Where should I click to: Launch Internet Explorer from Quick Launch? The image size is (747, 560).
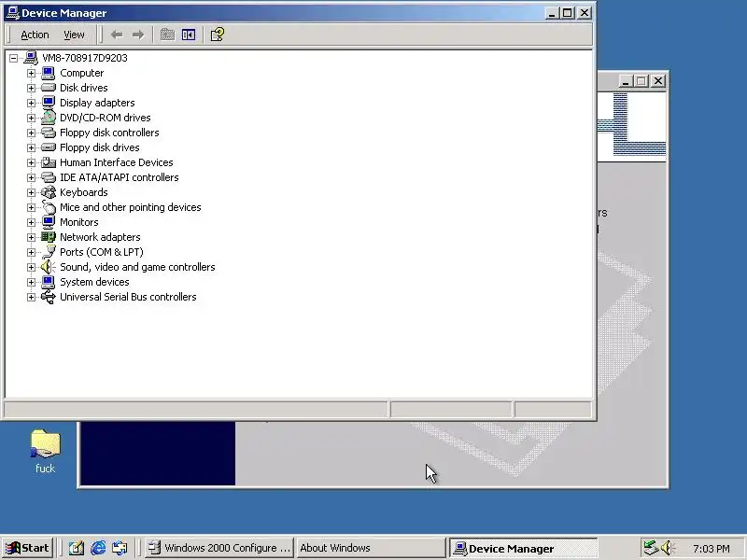point(98,548)
